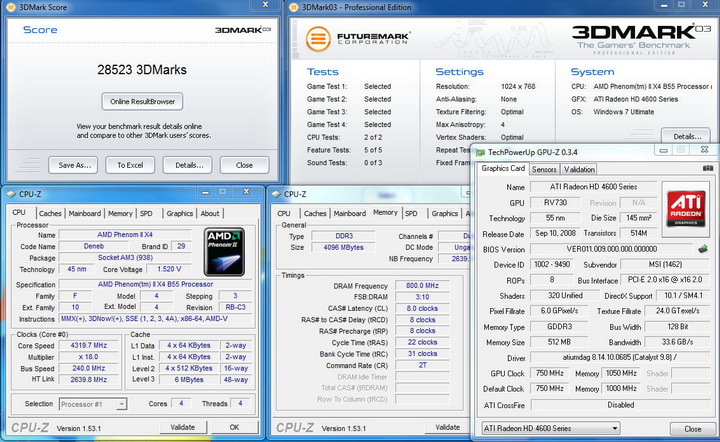Click the right CPU-Z window title icon
This screenshot has height=442, width=720.
click(x=276, y=194)
